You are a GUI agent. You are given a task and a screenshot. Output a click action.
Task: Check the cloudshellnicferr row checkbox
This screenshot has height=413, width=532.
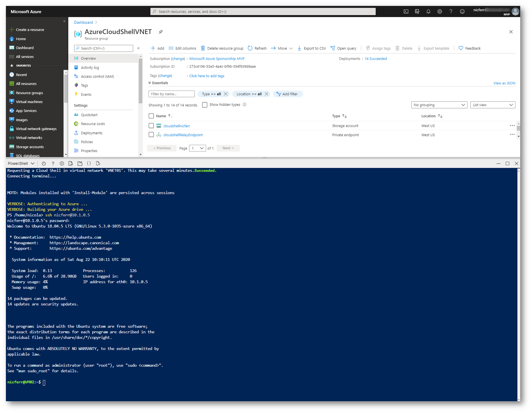[x=151, y=126]
